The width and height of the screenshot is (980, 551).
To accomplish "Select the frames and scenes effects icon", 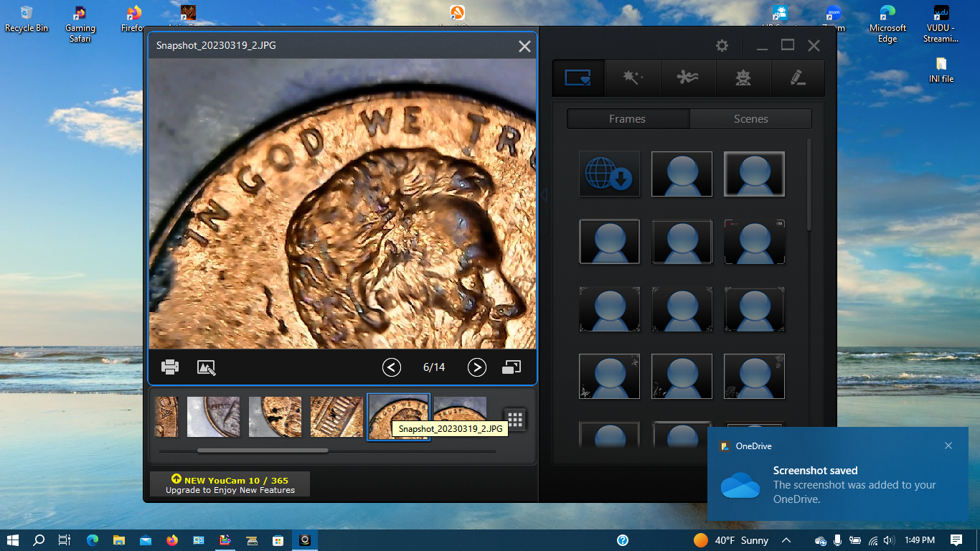I will click(x=578, y=77).
